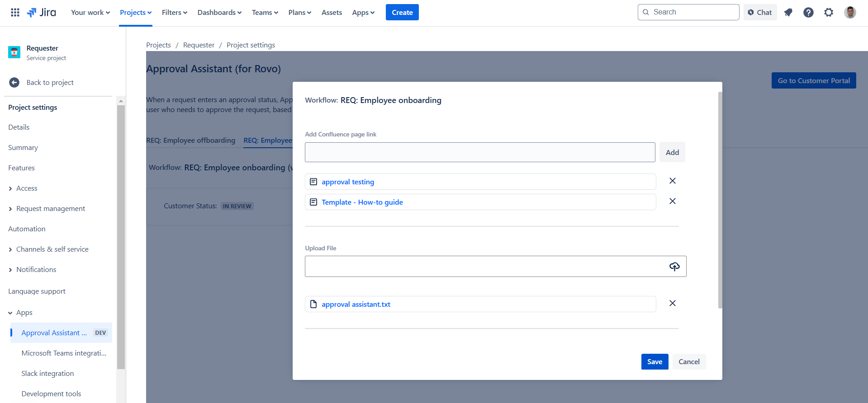Click the file icon beside approval assistant.txt
The height and width of the screenshot is (403, 868).
(x=313, y=304)
